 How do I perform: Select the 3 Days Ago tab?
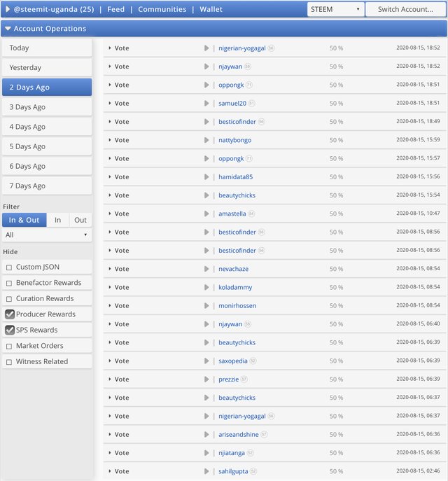coord(47,107)
